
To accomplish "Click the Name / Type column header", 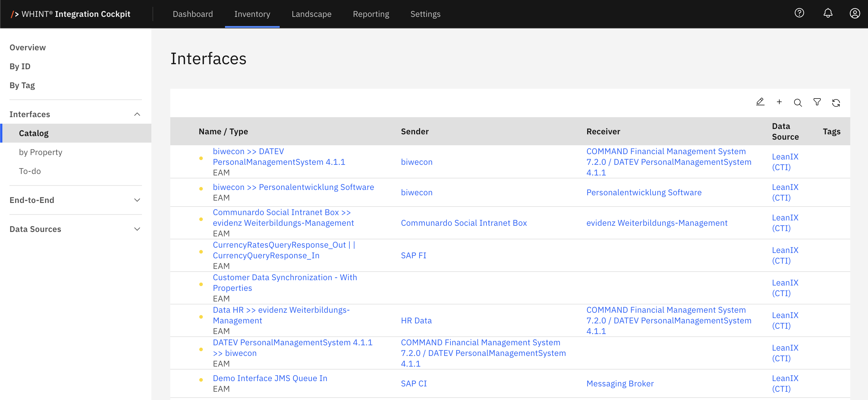I will pos(223,132).
